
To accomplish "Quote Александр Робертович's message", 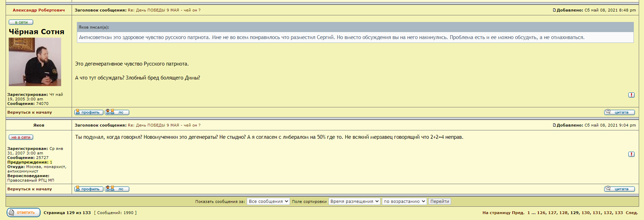I will [x=619, y=112].
